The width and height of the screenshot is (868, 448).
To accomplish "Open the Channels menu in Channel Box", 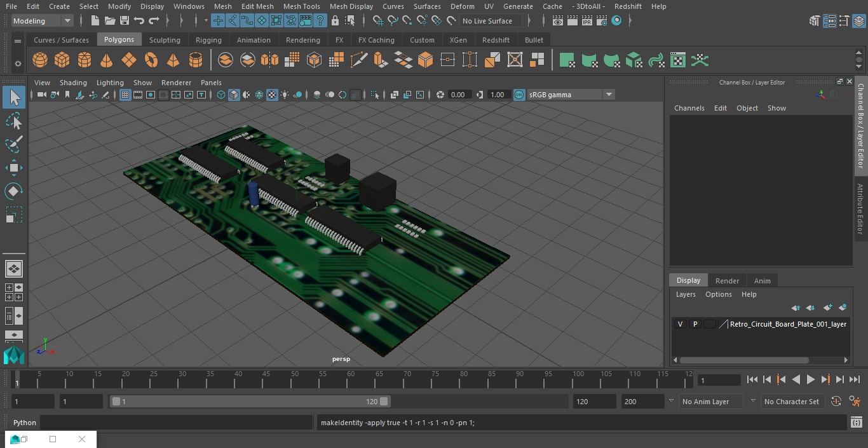I will point(689,108).
